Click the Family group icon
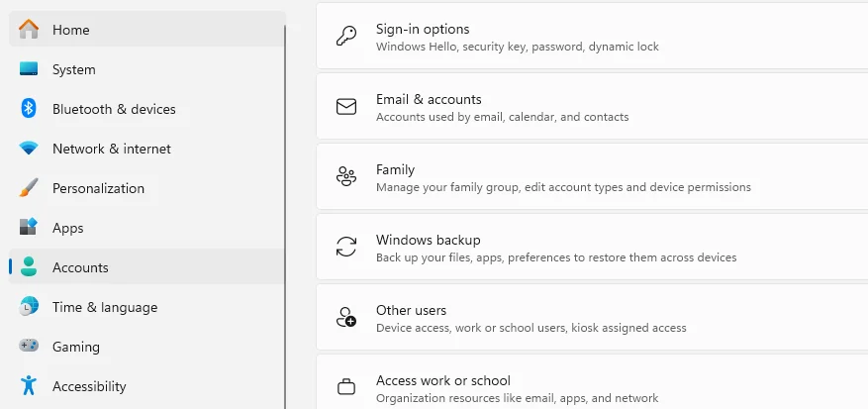Viewport: 868px width, 409px height. [x=346, y=177]
